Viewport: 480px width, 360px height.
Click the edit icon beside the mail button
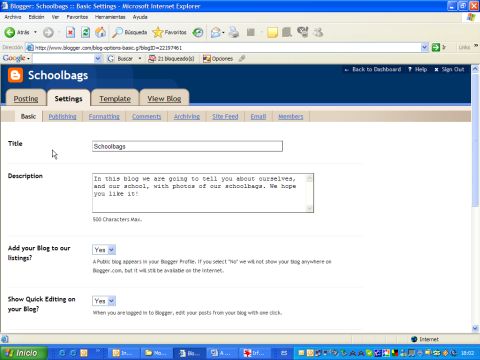[x=251, y=32]
